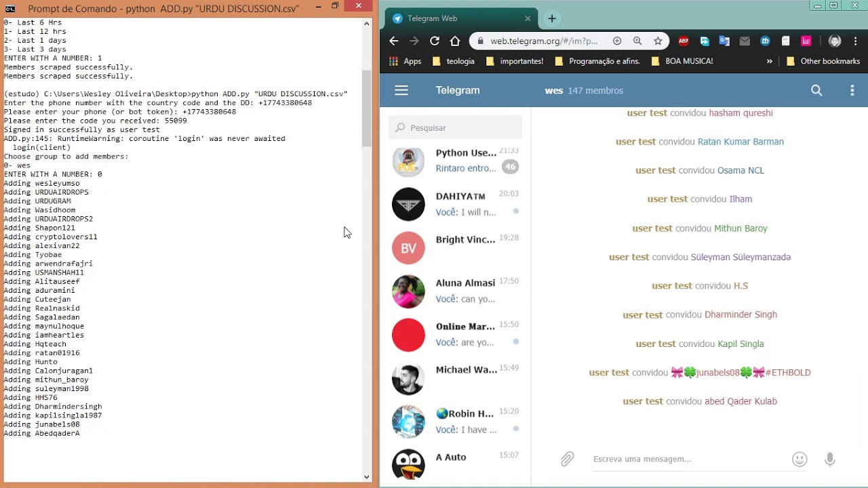Open the Apps grid shortcut

(x=405, y=61)
